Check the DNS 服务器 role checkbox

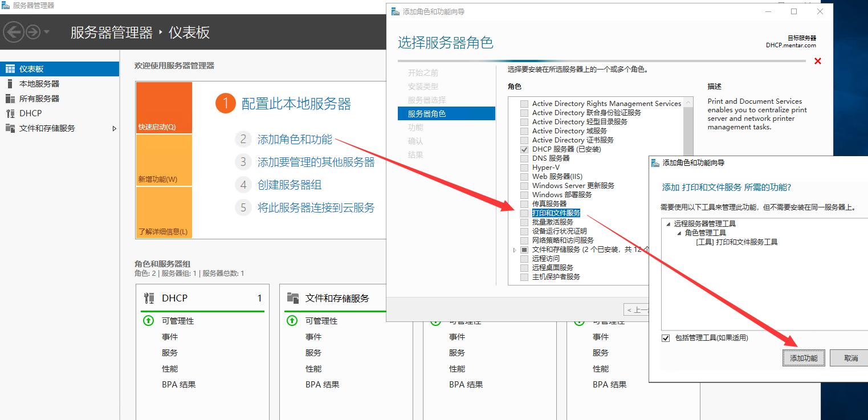click(524, 158)
